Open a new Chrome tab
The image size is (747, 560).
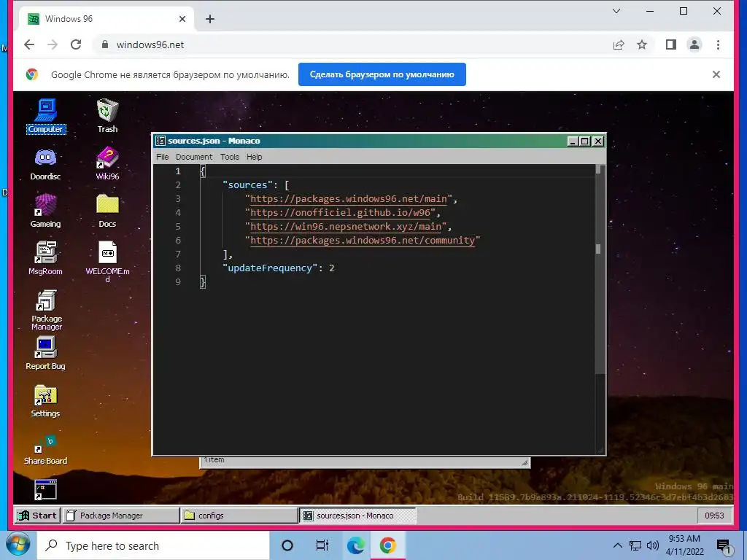click(209, 19)
